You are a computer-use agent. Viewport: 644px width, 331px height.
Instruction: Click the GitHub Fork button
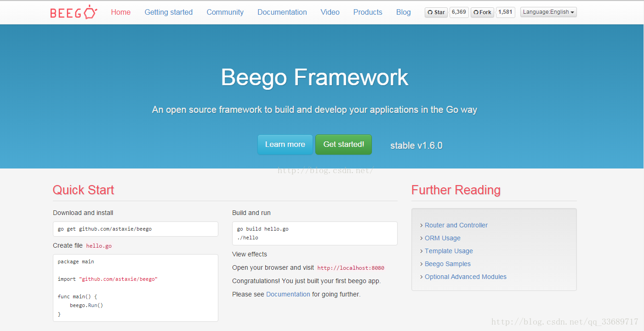[482, 12]
